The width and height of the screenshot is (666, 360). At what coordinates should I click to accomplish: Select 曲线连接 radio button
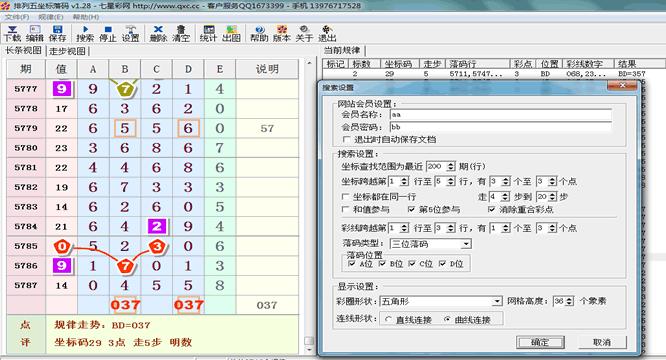(x=447, y=319)
